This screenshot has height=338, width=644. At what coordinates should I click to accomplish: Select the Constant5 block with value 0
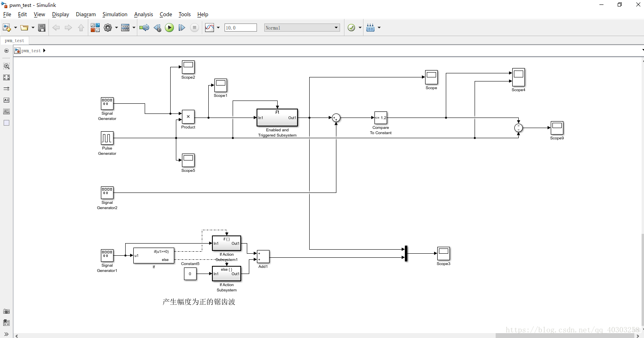190,274
